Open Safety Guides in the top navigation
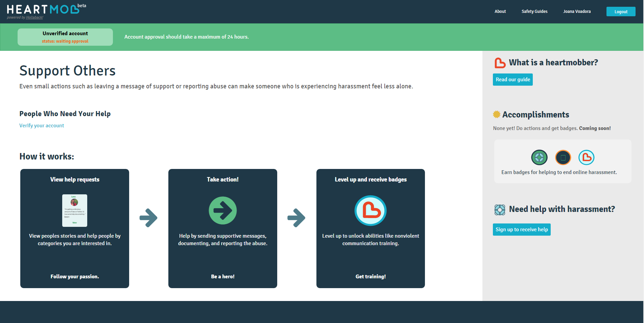The image size is (644, 323). [x=534, y=12]
